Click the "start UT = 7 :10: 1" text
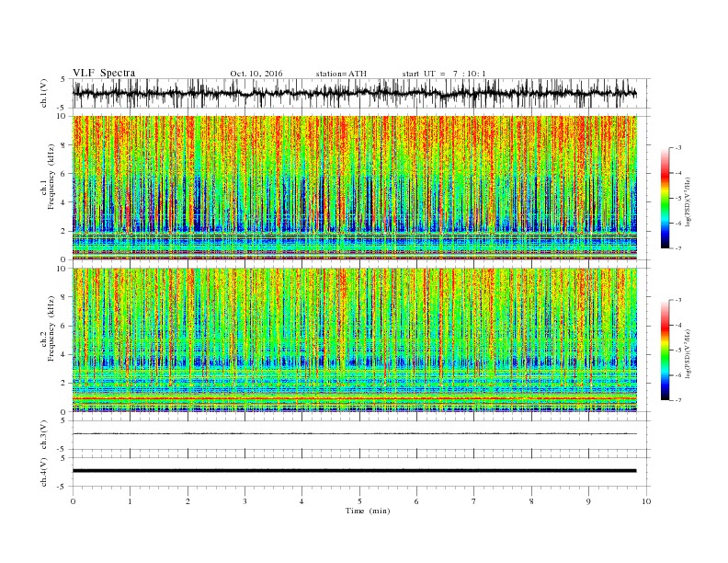The height and width of the screenshot is (563, 728). [444, 74]
